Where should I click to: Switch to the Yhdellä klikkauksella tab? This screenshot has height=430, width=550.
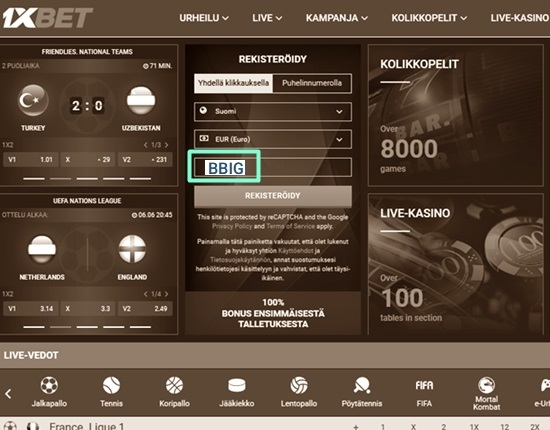pyautogui.click(x=233, y=83)
